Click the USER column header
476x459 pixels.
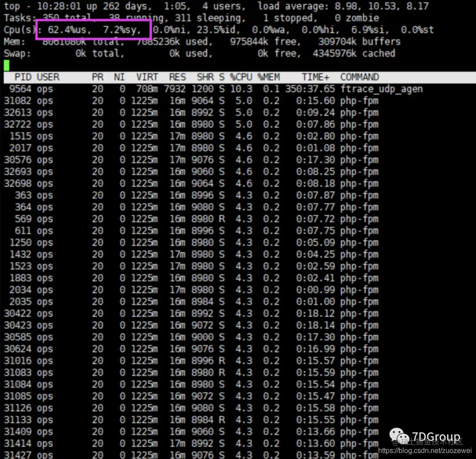coord(48,77)
